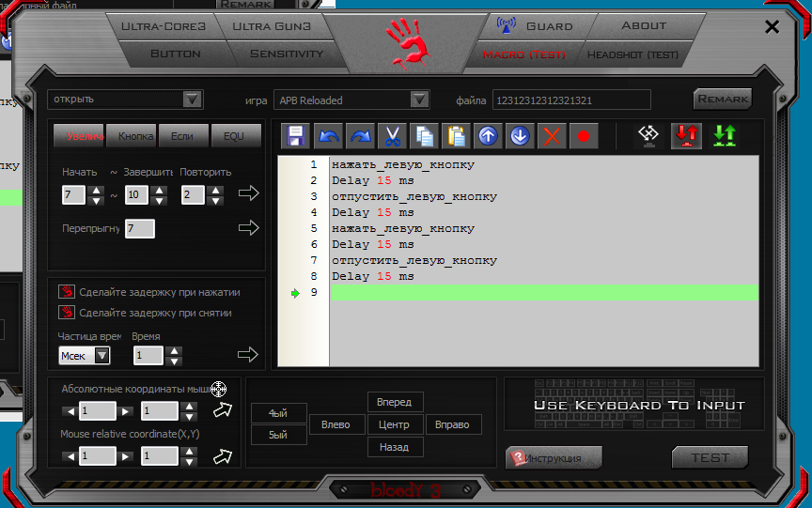Click the Вправо mouse button
The height and width of the screenshot is (508, 812).
(454, 424)
